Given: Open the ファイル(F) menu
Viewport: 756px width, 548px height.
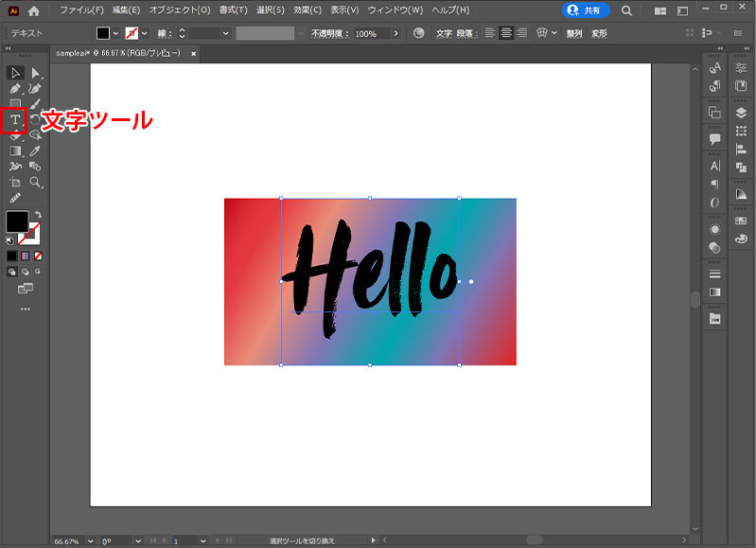Looking at the screenshot, I should click(x=81, y=10).
